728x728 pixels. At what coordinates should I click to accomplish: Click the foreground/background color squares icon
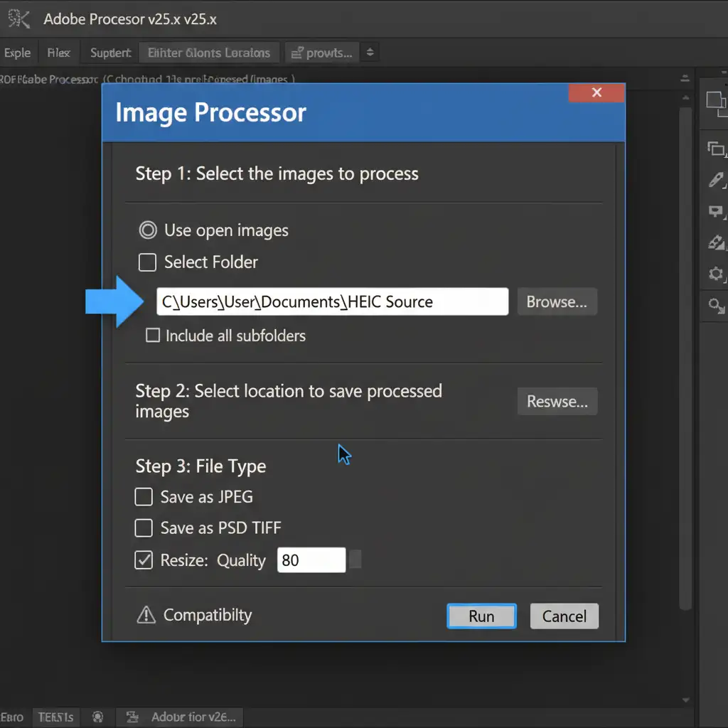pyautogui.click(x=715, y=102)
